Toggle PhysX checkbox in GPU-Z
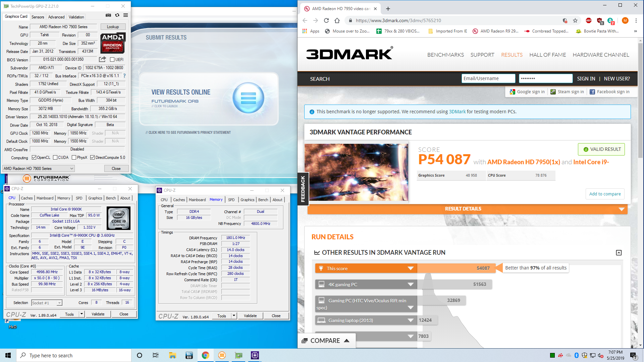The image size is (644, 362). coord(74,158)
